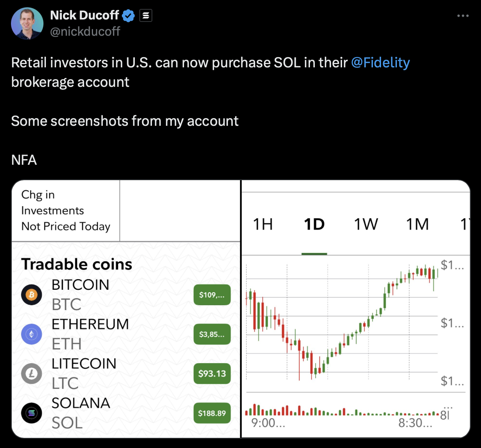Viewport: 481px width, 448px height.
Task: Keep the 1D timeframe selected
Action: point(314,224)
